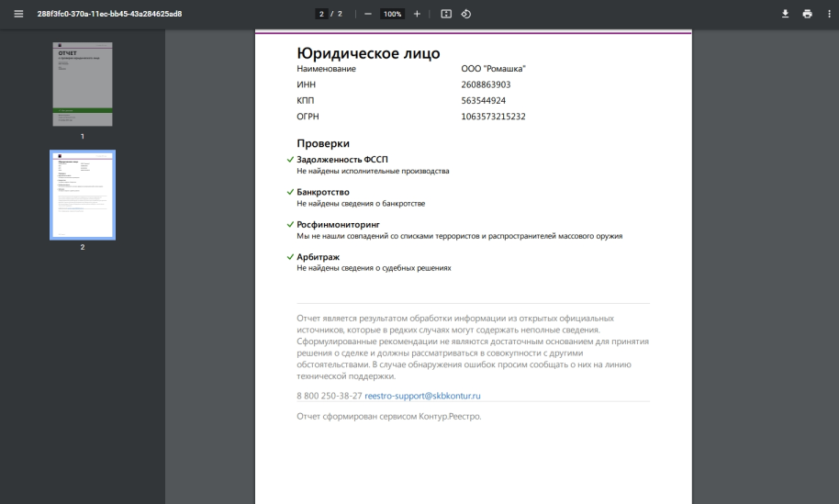Image resolution: width=839 pixels, height=504 pixels.
Task: Click the phone number 8 800 250-38-27
Action: (x=330, y=396)
